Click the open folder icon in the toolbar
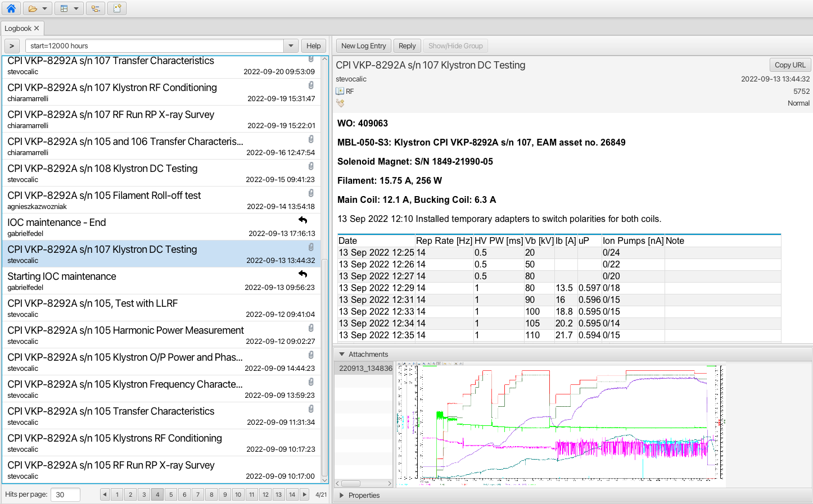The width and height of the screenshot is (813, 504). coord(33,8)
